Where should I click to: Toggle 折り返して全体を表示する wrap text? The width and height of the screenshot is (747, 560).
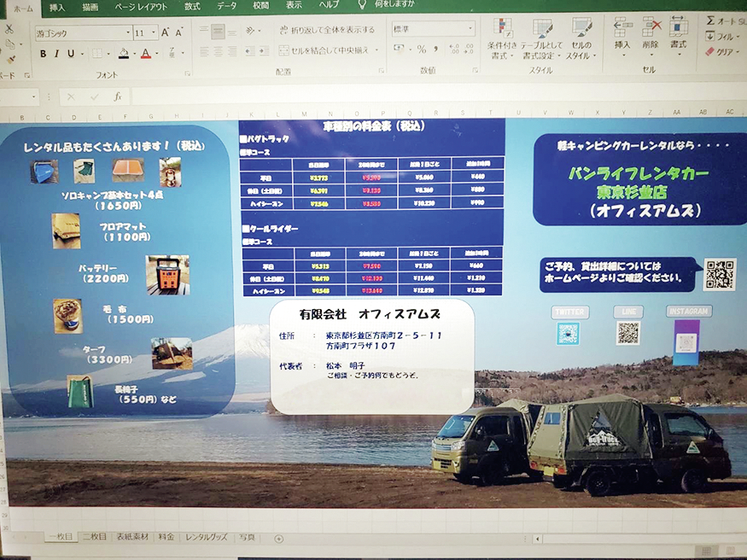coord(326,30)
